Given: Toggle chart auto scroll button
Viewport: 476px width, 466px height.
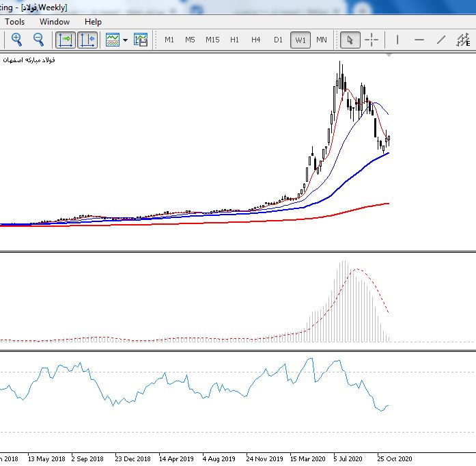Looking at the screenshot, I should (66, 40).
